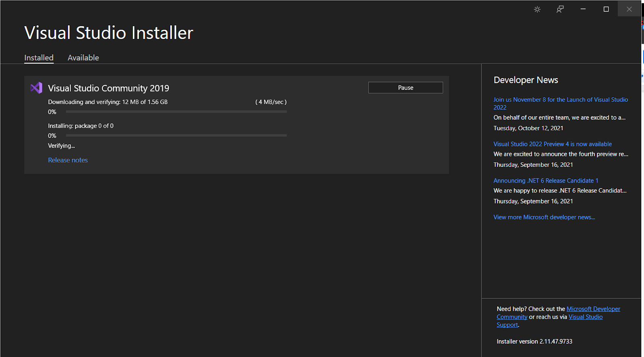Click the 'We are excited to announce' summary
The height and width of the screenshot is (357, 644).
[561, 154]
